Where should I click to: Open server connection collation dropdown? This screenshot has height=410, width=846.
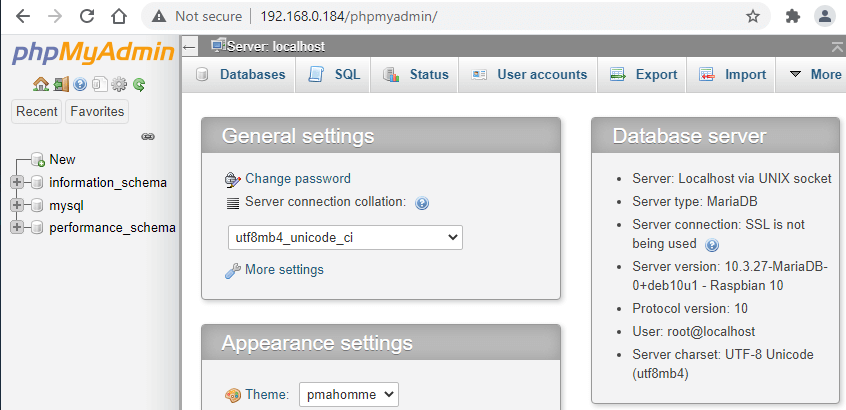345,237
